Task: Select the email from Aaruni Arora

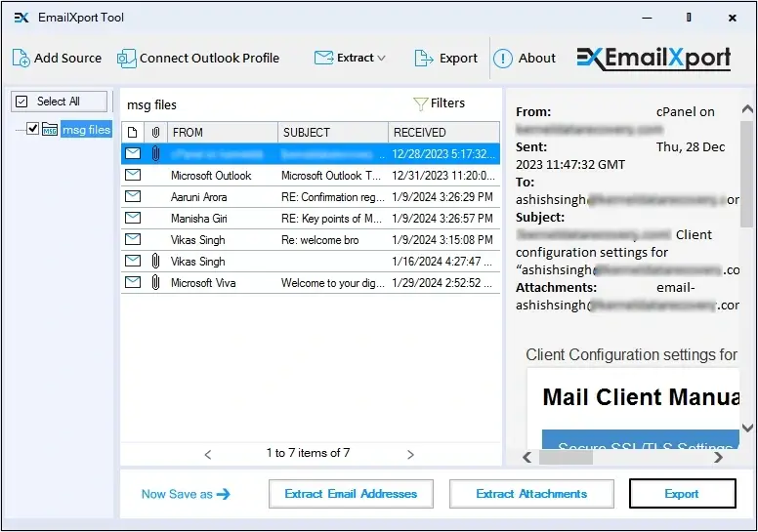Action: click(x=311, y=197)
